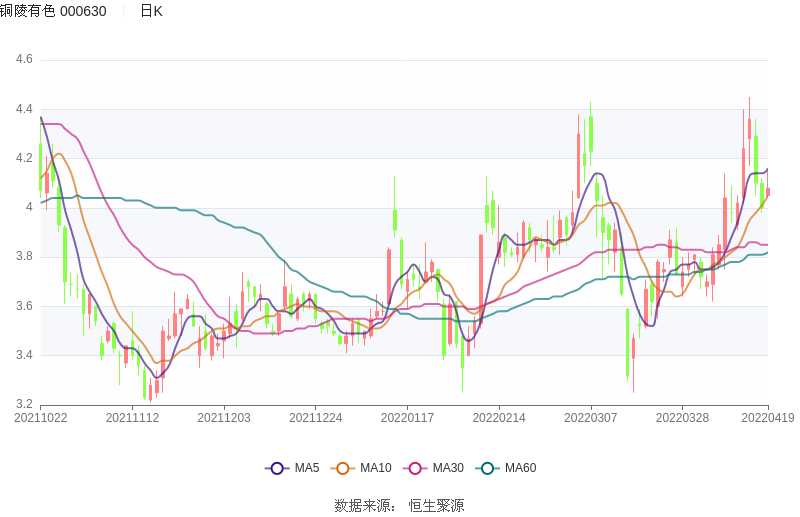Click the purple MA5 legend circle marker
Screen dimensions: 800x517
click(x=277, y=468)
